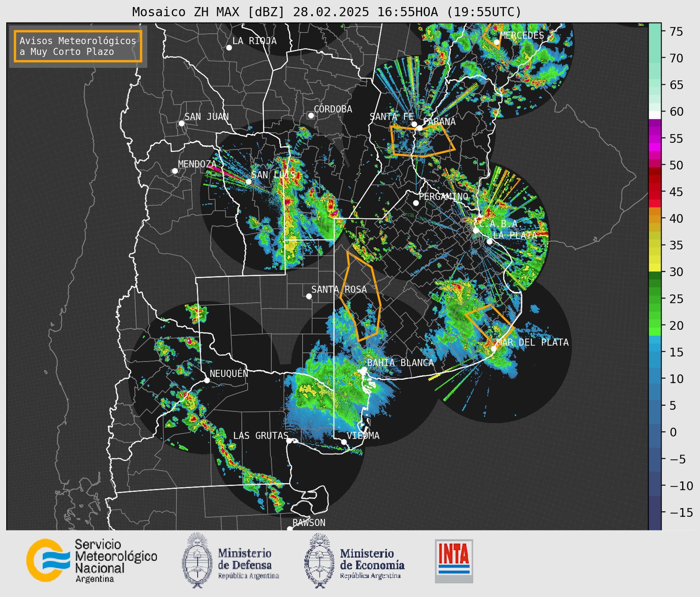Click the 75 dBZ value on color scale
700x597 pixels.
point(676,32)
